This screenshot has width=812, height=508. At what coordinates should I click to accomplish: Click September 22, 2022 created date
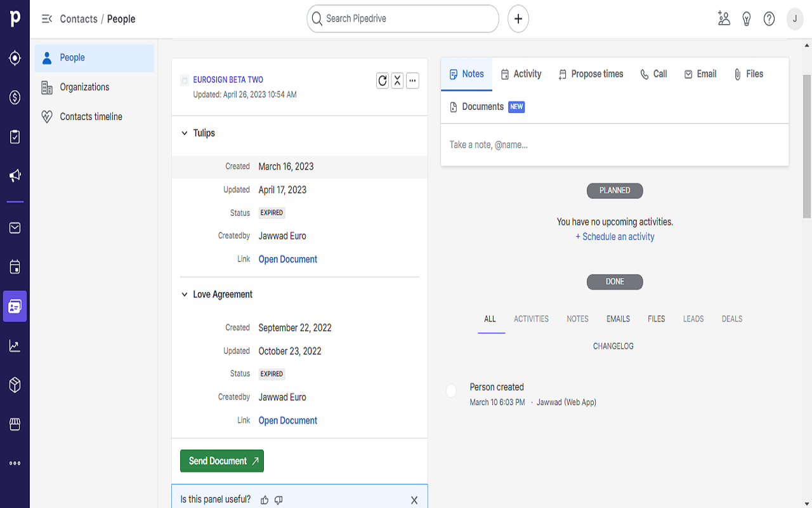(x=295, y=328)
